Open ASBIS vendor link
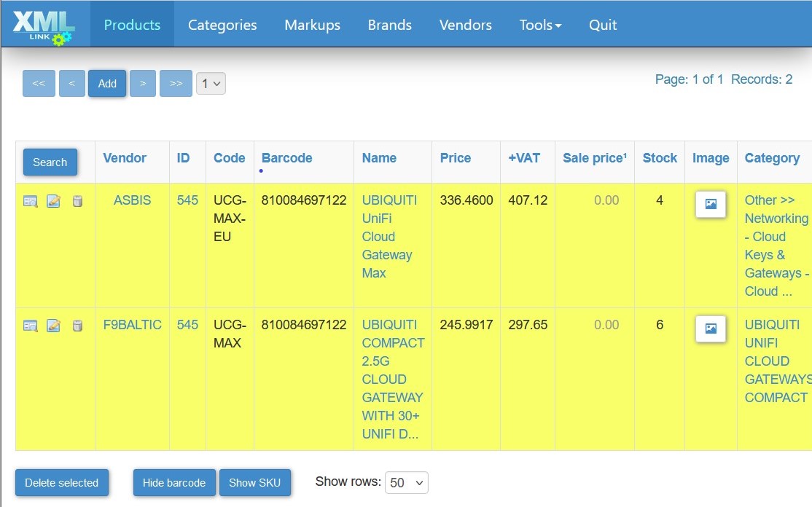 pyautogui.click(x=132, y=200)
